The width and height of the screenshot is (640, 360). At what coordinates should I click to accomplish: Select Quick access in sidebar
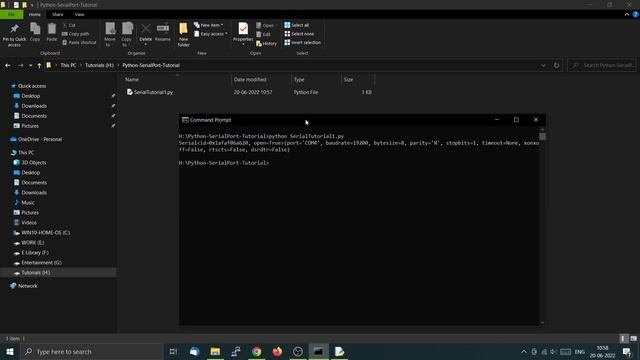point(32,86)
